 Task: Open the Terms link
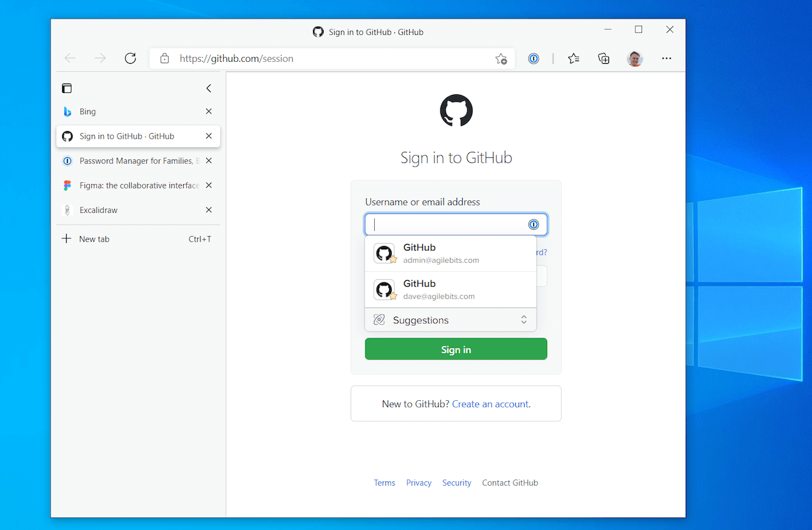(384, 483)
